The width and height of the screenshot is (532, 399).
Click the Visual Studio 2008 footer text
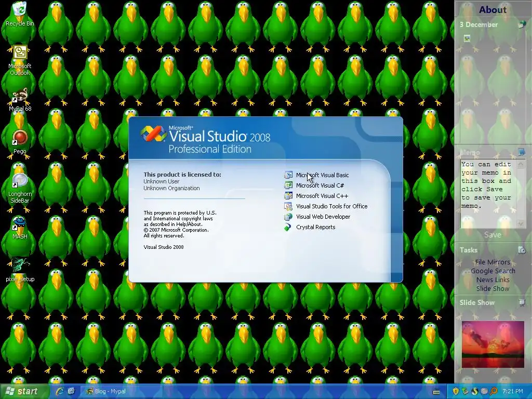tap(164, 247)
